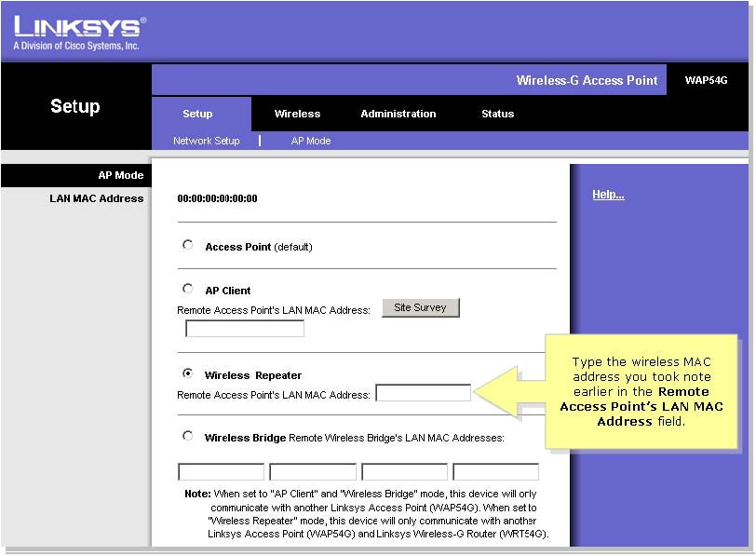View the Status tab
756x556 pixels.
coord(497,114)
